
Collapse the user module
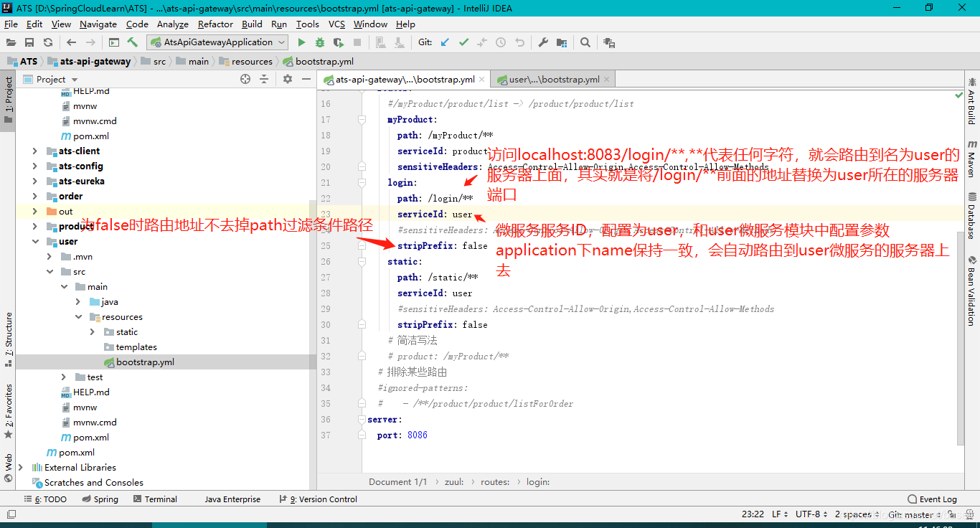34,241
